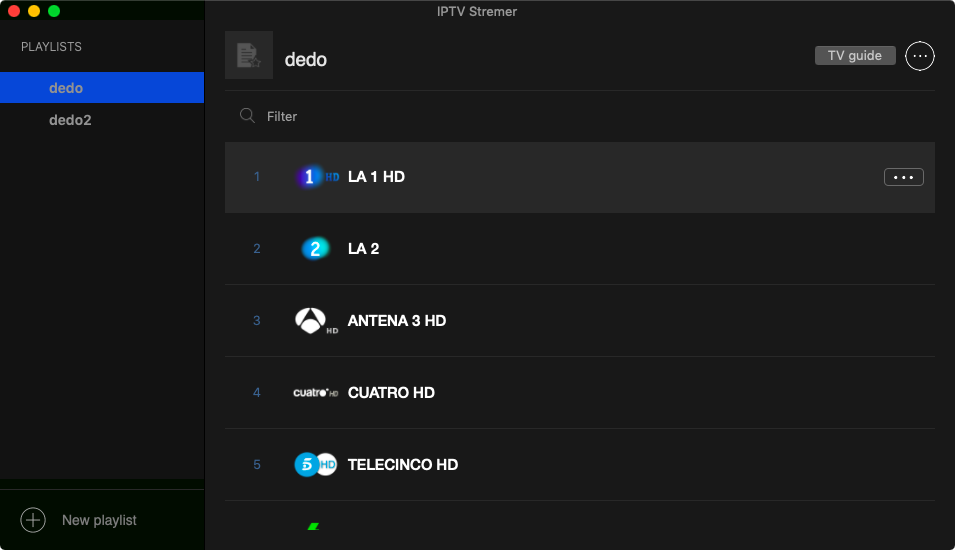Play the CUATRO HD channel

click(x=391, y=393)
